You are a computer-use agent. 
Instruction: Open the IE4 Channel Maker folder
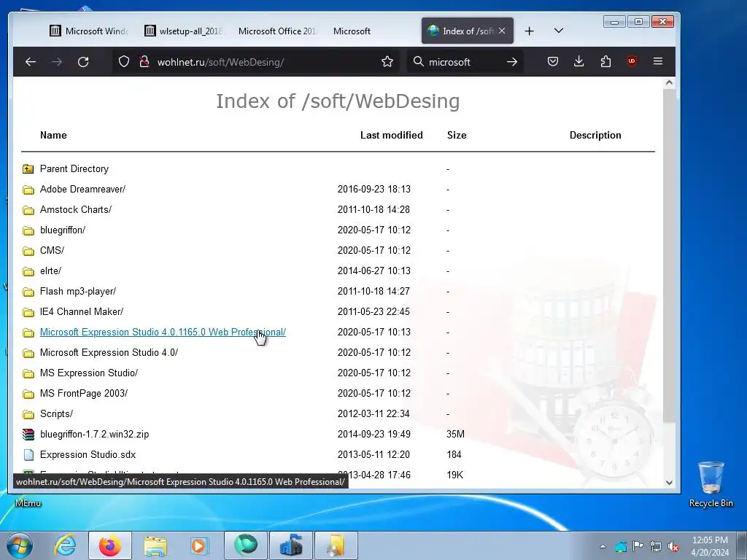click(x=82, y=311)
